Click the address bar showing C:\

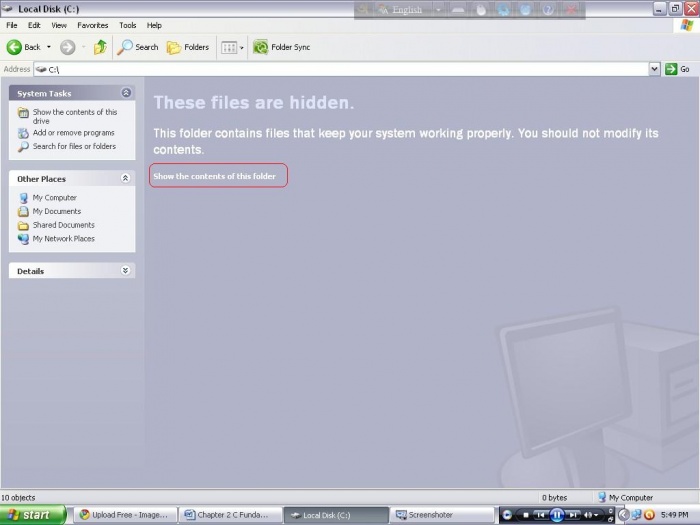342,69
